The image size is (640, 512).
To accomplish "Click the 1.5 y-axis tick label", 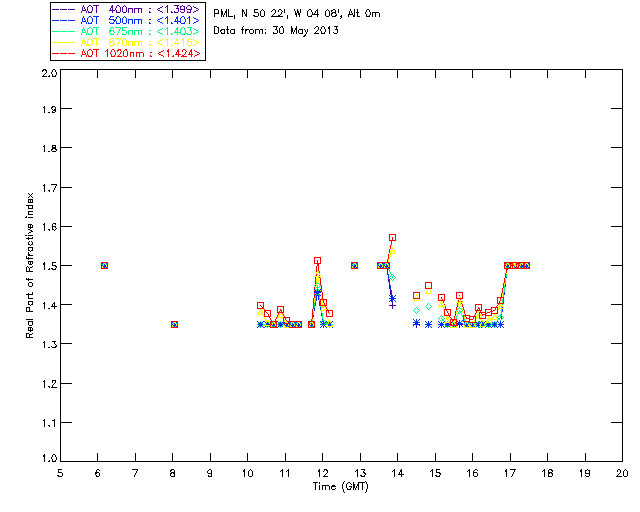I will pyautogui.click(x=49, y=266).
